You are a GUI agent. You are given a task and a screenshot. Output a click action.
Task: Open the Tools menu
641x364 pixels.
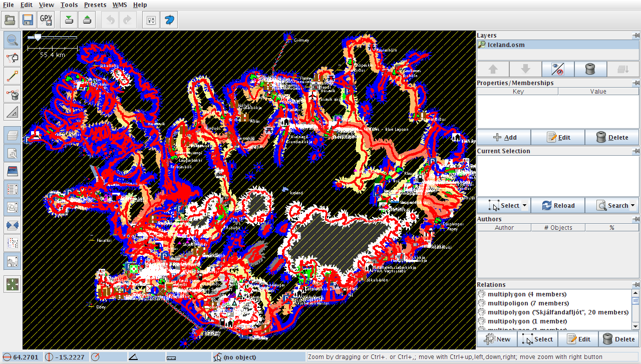coord(69,5)
